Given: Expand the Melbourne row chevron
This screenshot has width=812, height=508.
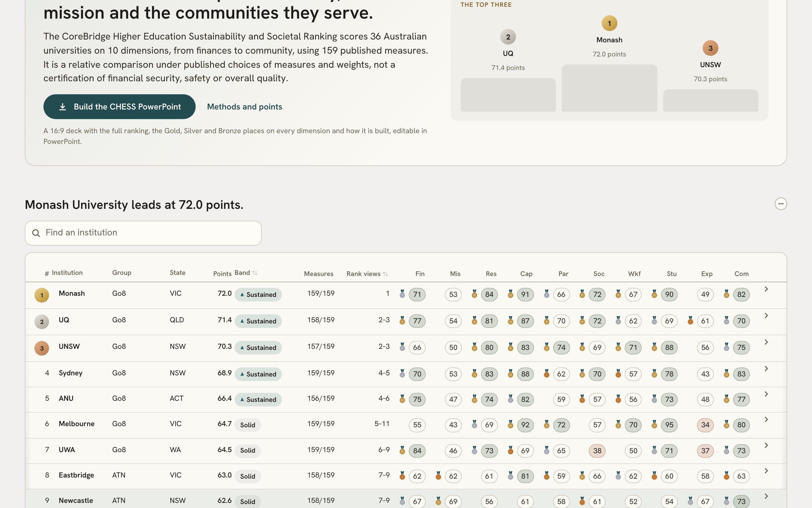Looking at the screenshot, I should 766,419.
